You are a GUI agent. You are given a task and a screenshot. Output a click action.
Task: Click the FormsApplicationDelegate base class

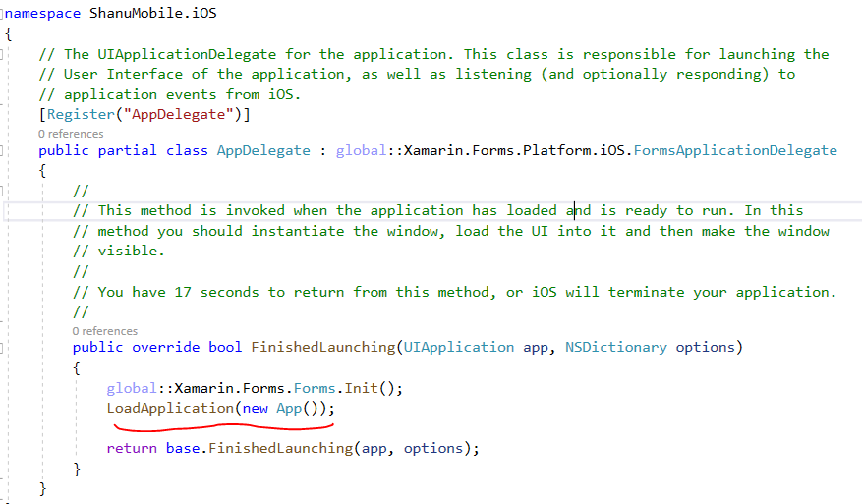pyautogui.click(x=735, y=150)
